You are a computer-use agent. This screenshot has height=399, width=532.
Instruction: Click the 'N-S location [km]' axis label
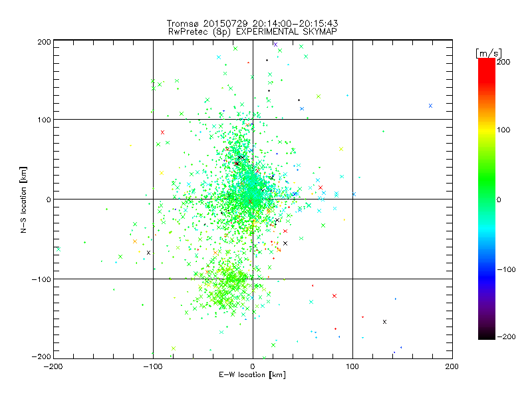click(x=23, y=199)
